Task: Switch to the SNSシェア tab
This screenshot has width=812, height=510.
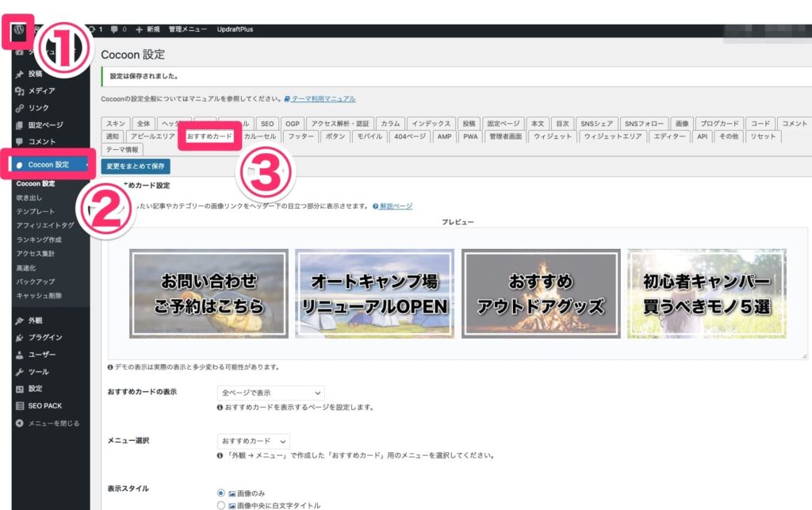Action: [596, 124]
